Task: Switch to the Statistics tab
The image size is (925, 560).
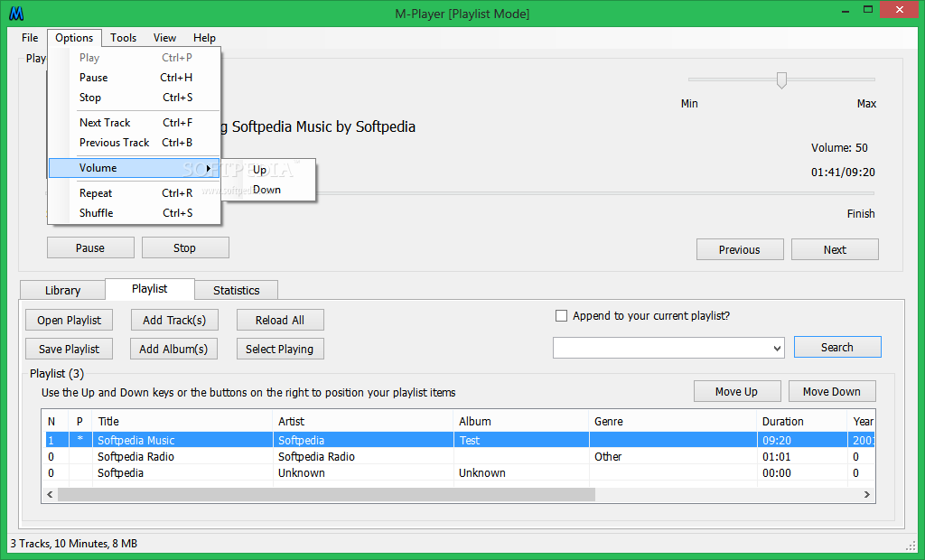Action: [x=236, y=290]
